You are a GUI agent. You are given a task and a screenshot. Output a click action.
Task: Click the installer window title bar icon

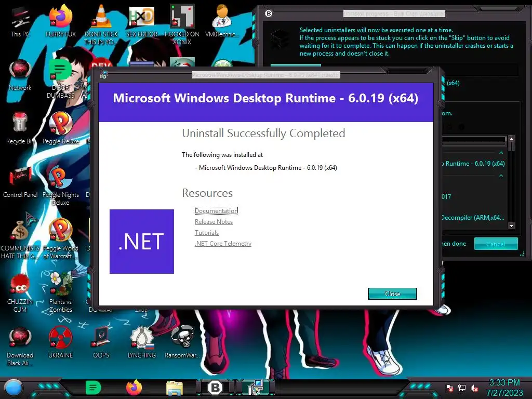click(104, 75)
